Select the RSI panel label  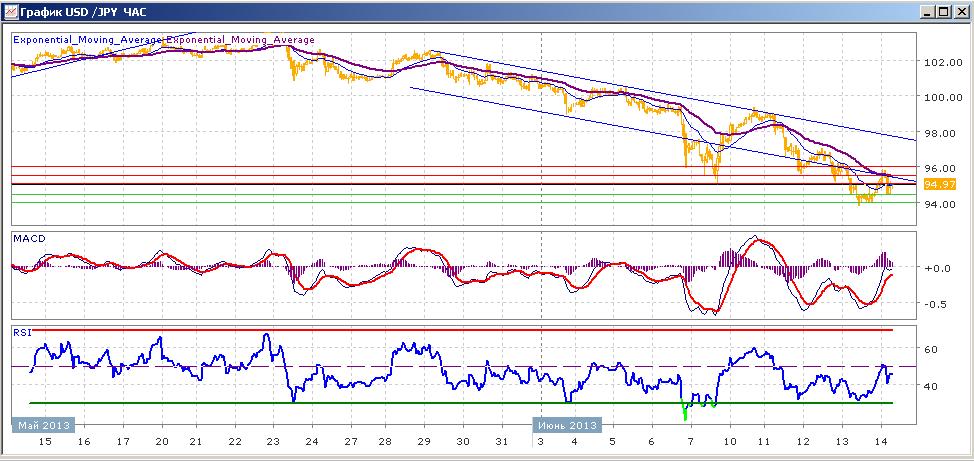coord(21,333)
